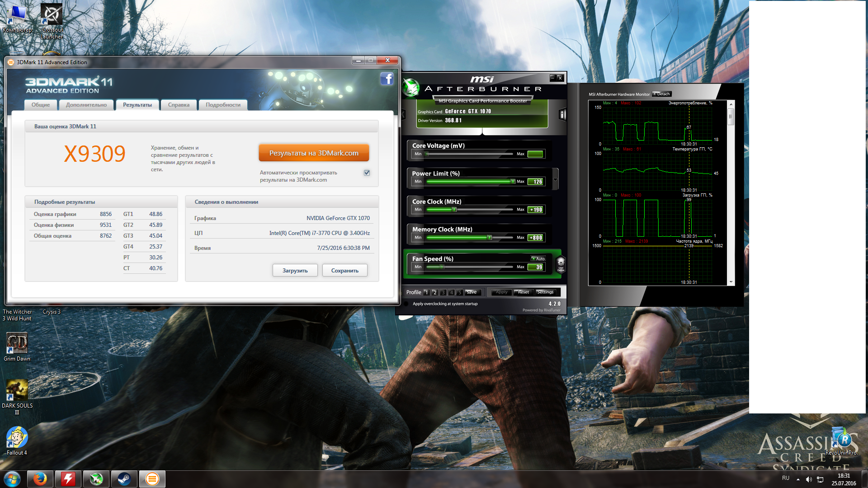Screen dimensions: 868x488
Task: Toggle the Fan Speed Auto mode
Action: tap(538, 259)
